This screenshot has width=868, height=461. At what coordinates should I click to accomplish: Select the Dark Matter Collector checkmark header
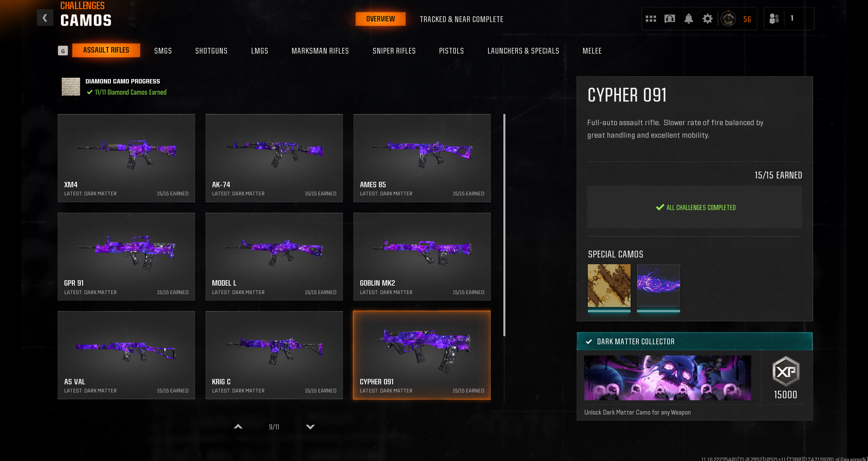click(x=694, y=341)
